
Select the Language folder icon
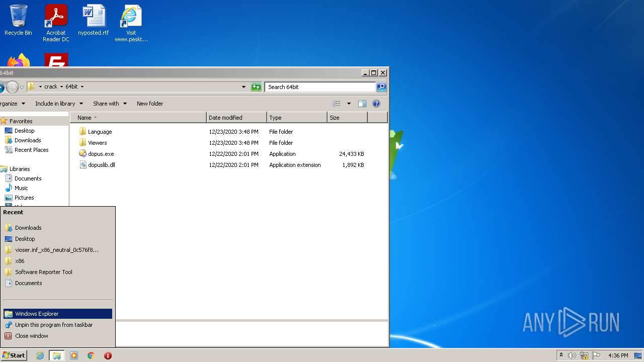(x=83, y=132)
